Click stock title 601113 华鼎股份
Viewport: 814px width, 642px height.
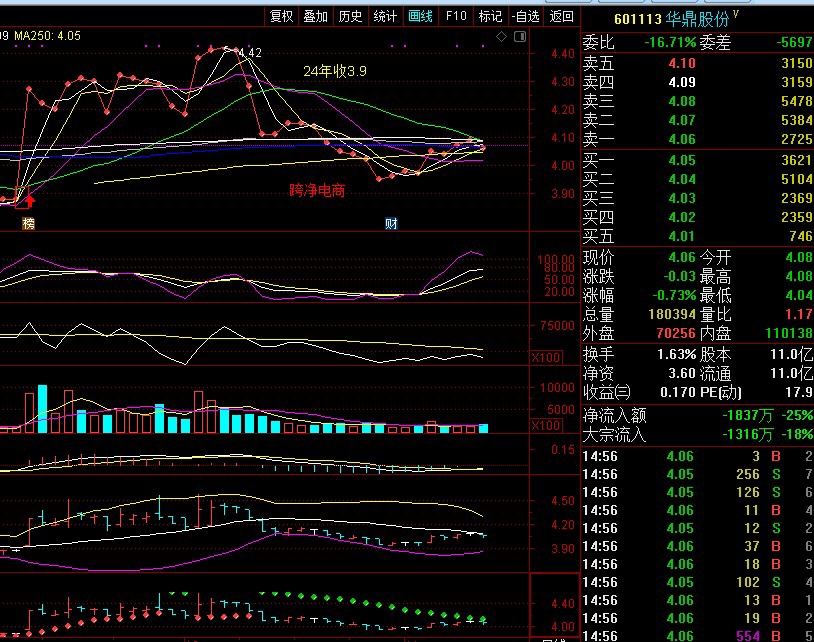671,19
